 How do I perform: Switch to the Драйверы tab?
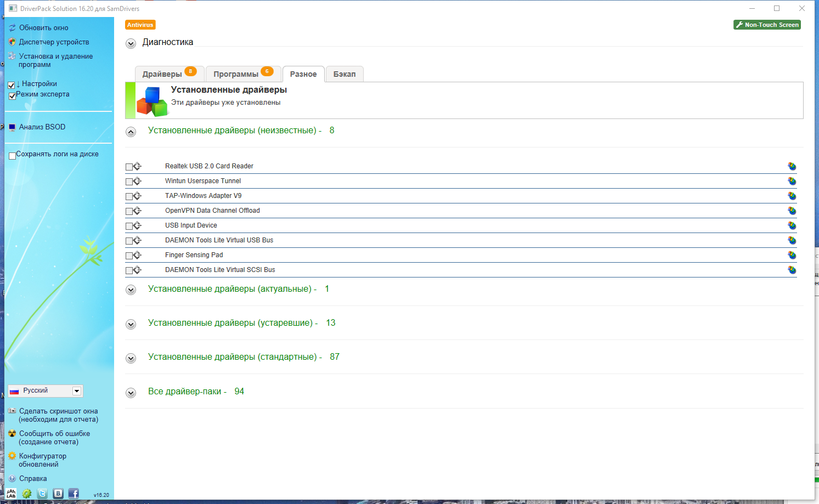point(170,73)
